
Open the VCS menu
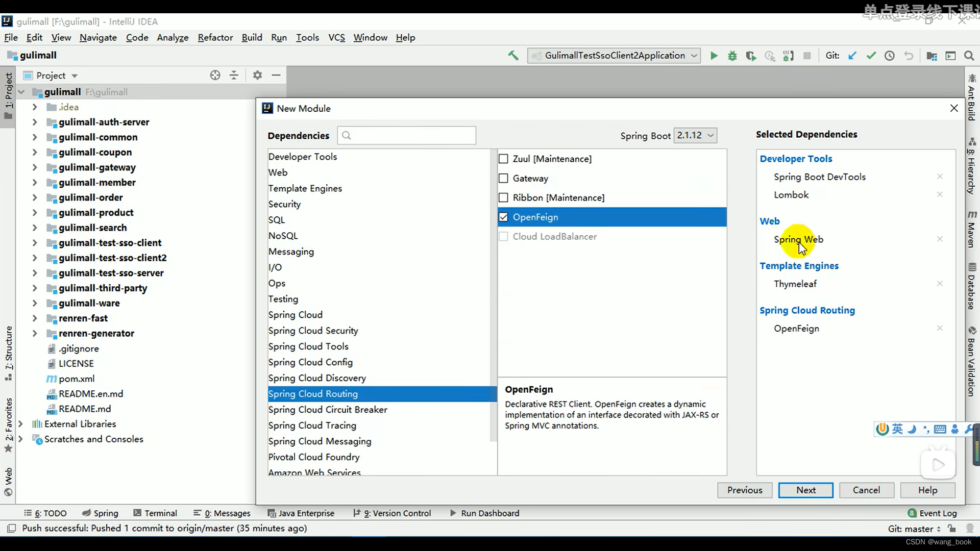click(336, 37)
